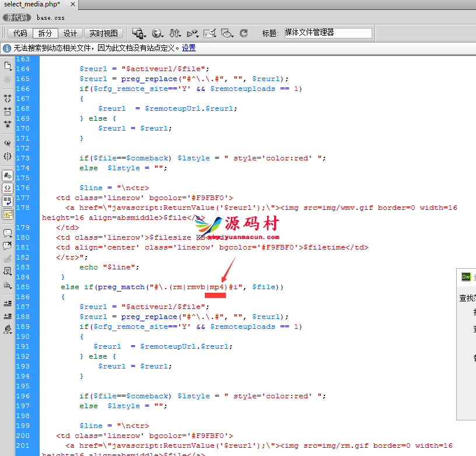Click the 设置 link in the info bar
Image resolution: width=476 pixels, height=456 pixels.
pos(188,48)
